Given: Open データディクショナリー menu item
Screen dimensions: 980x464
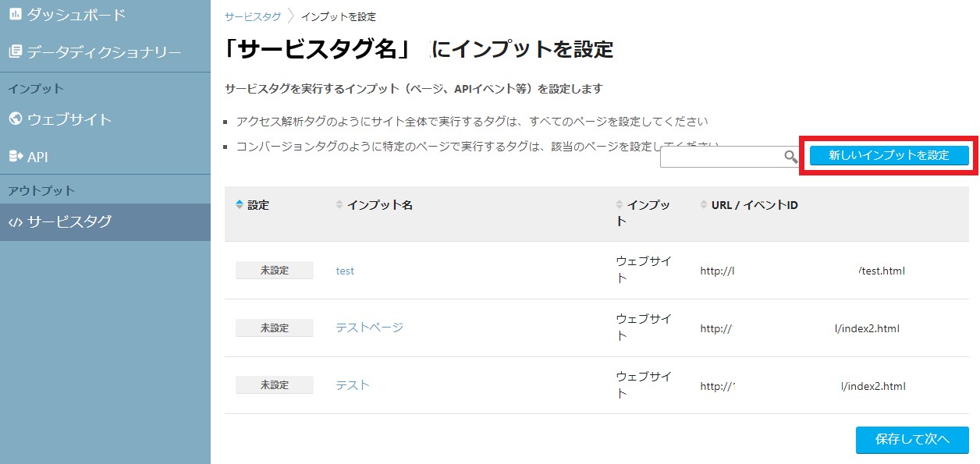Looking at the screenshot, I should tap(105, 52).
